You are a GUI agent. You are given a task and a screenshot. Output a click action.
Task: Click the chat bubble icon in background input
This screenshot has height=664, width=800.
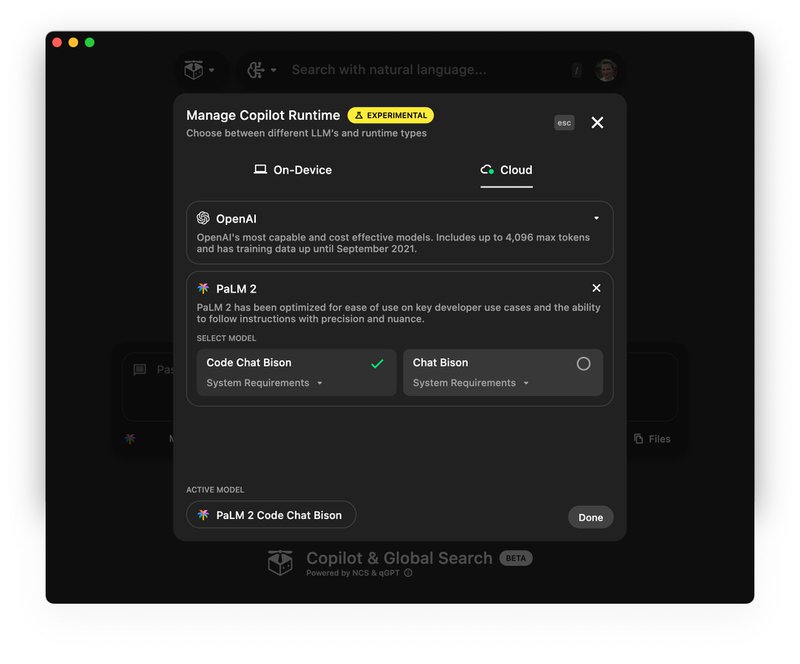[139, 370]
